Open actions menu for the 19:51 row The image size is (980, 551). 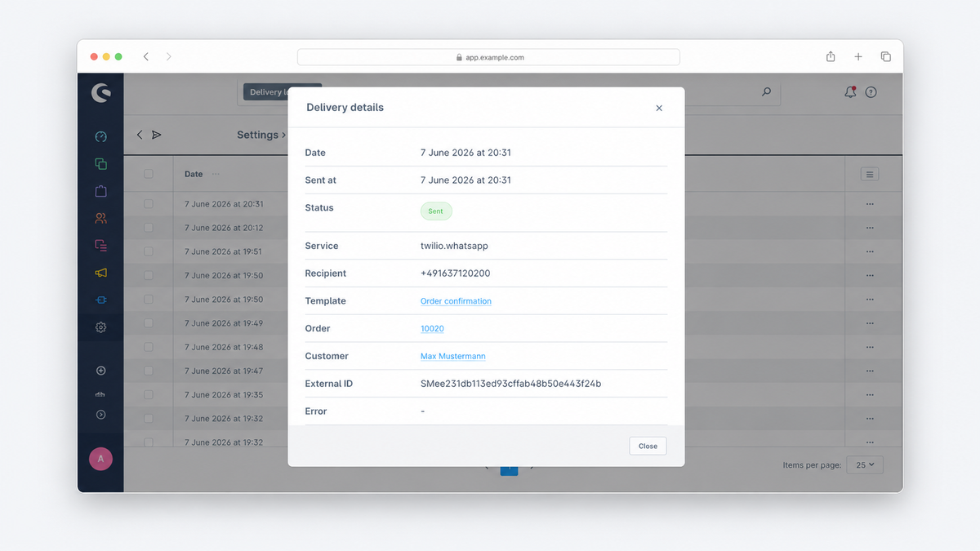[x=870, y=251]
